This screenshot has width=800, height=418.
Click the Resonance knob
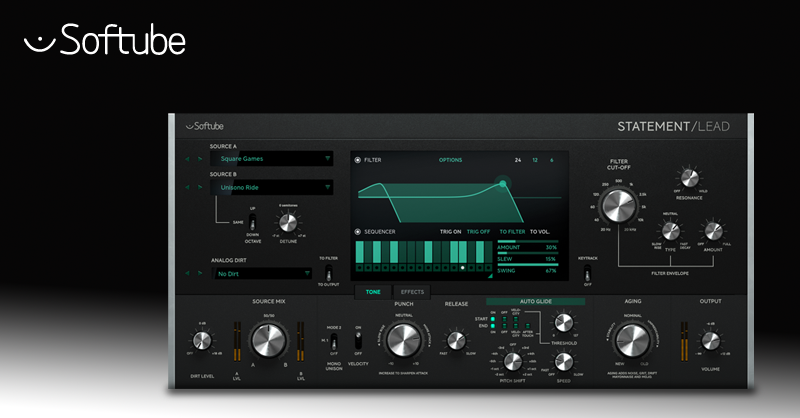(689, 178)
